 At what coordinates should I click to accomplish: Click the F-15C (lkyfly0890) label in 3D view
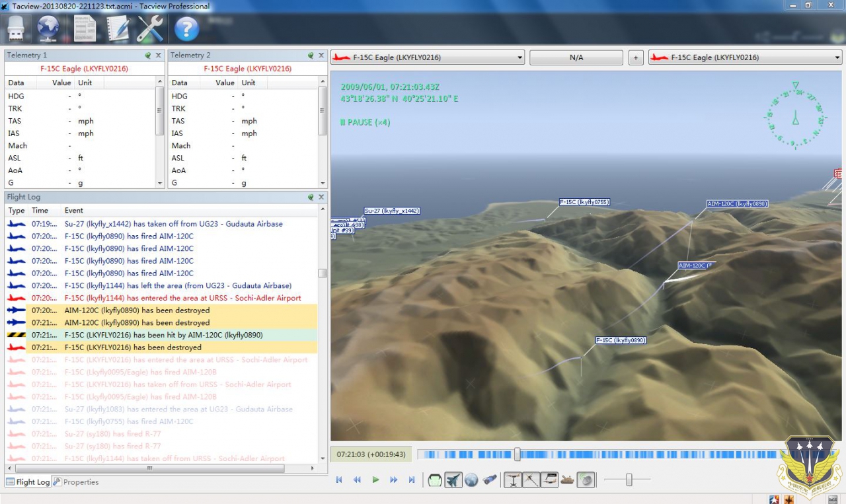(621, 340)
